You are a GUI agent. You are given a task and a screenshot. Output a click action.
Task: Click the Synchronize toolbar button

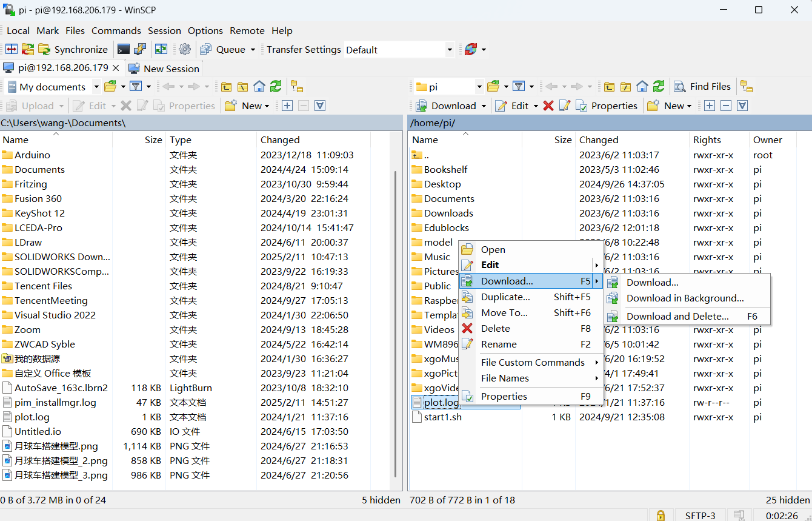(73, 50)
